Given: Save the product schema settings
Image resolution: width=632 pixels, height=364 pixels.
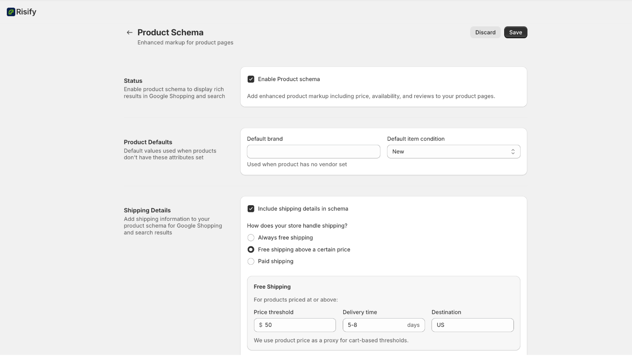Looking at the screenshot, I should tap(515, 33).
